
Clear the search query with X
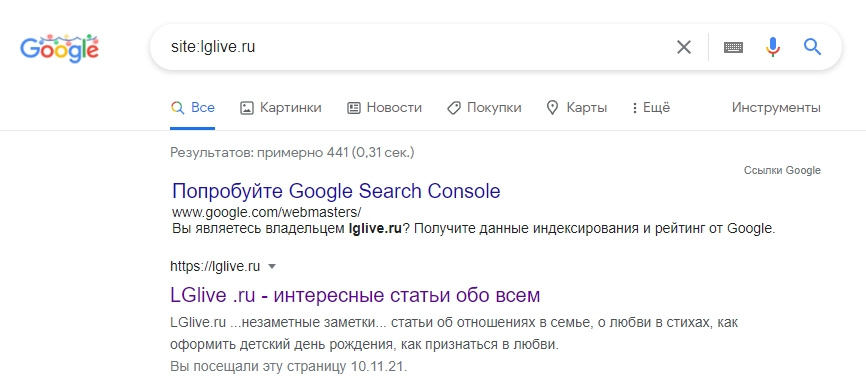click(x=684, y=47)
